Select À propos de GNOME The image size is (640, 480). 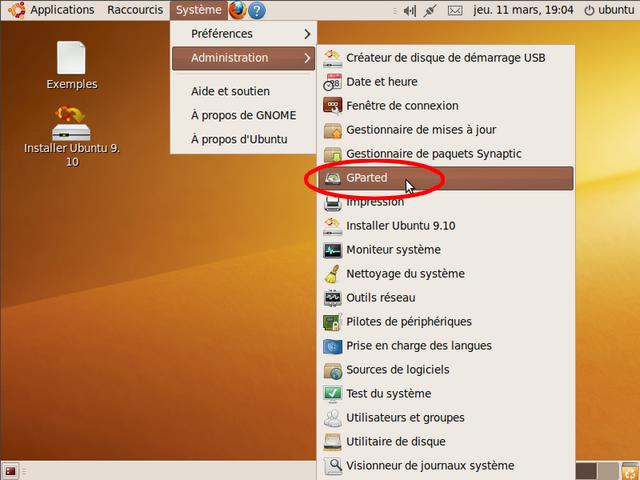point(243,116)
